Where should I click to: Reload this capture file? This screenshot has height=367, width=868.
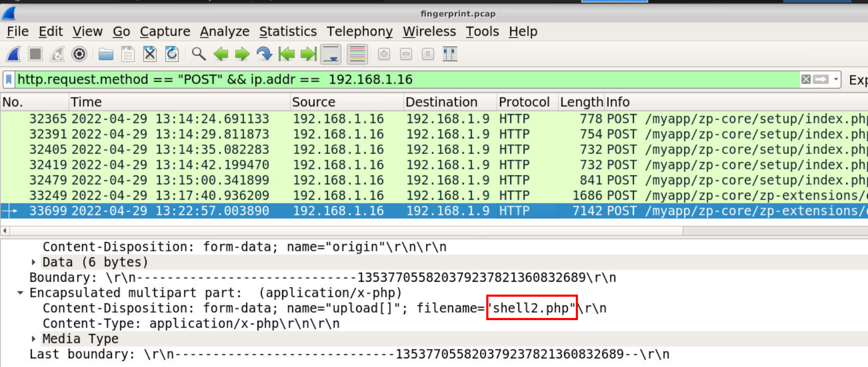point(172,54)
